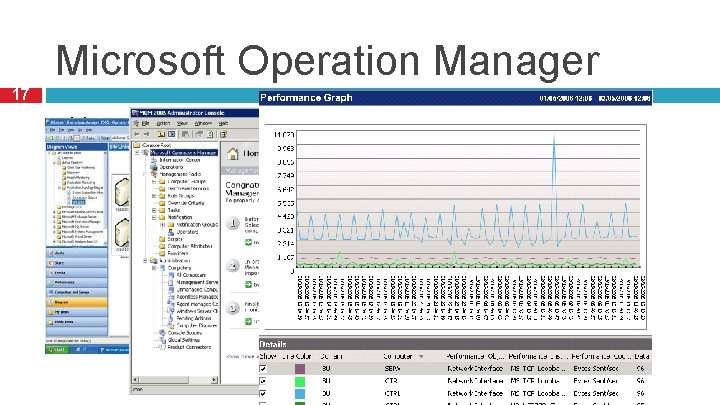Screen dimensions: 720x405
Task: Open the View menu in Administrator Console
Action: (182, 124)
